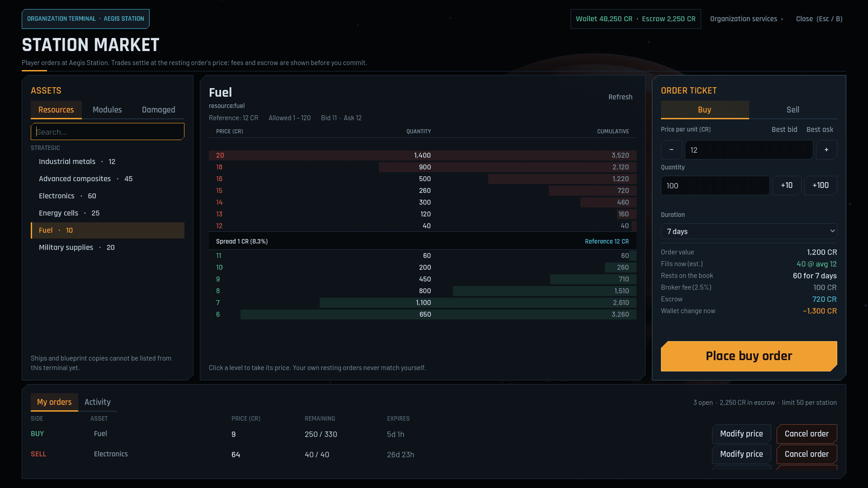The width and height of the screenshot is (868, 488).
Task: Cancel the Electronics sell order
Action: coord(807,454)
